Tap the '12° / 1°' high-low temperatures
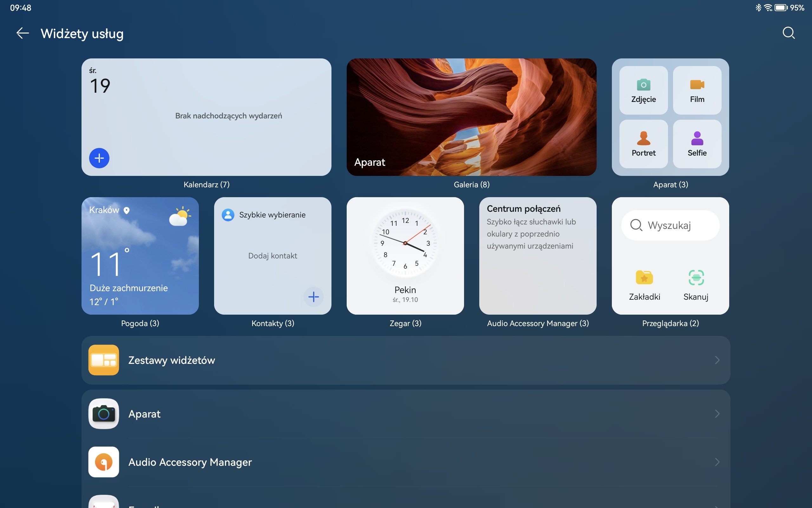 click(x=104, y=302)
